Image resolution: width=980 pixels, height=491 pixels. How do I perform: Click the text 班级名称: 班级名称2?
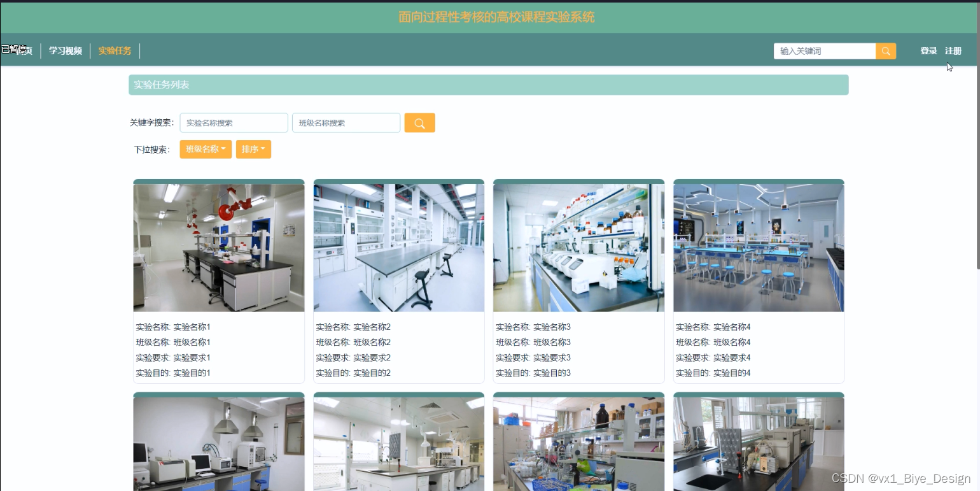point(353,343)
